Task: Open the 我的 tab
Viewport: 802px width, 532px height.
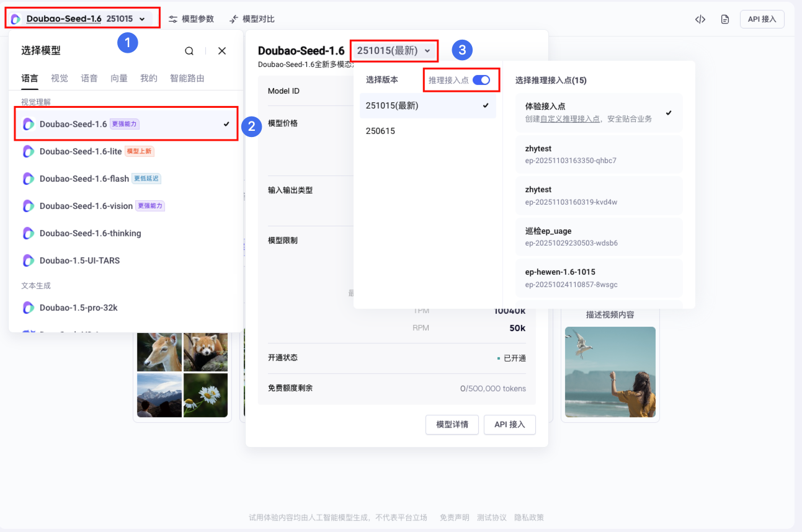Action: point(149,78)
